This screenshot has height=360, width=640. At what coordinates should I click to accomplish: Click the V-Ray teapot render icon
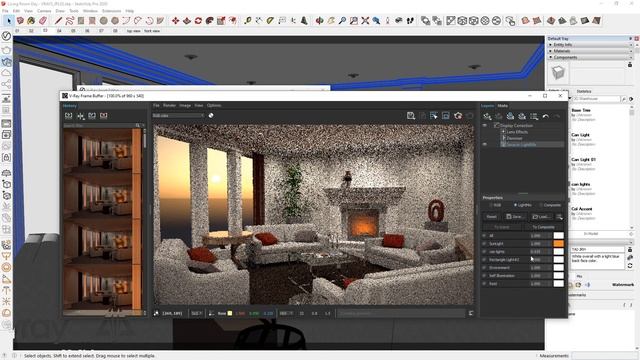click(x=6, y=49)
